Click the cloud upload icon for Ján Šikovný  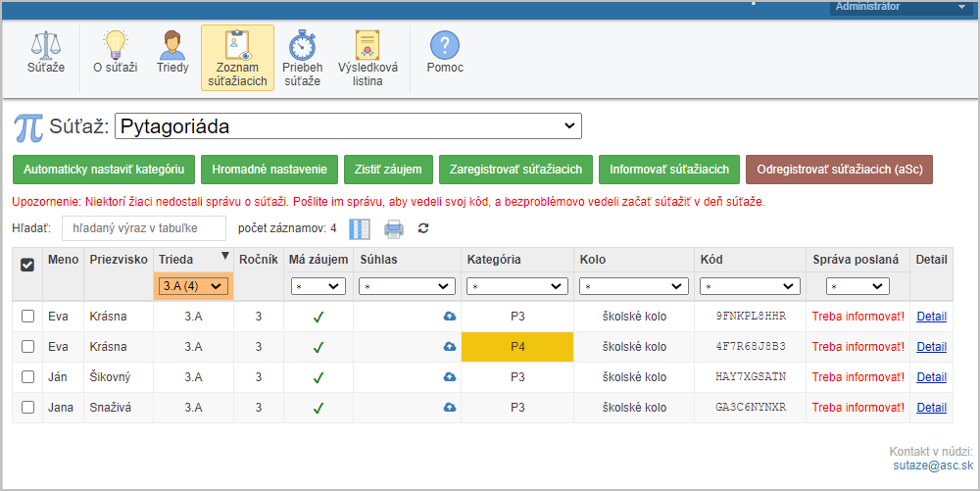[450, 377]
